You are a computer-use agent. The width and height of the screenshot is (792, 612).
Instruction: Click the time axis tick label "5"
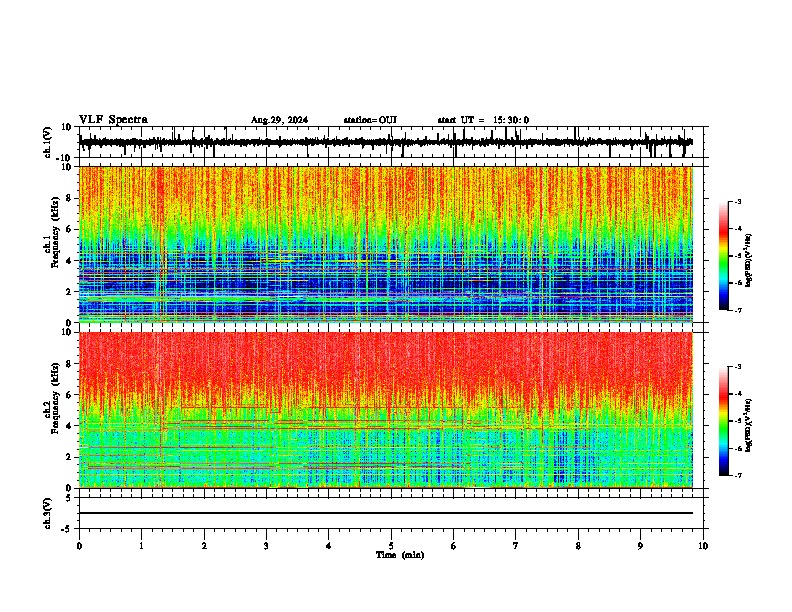point(391,546)
